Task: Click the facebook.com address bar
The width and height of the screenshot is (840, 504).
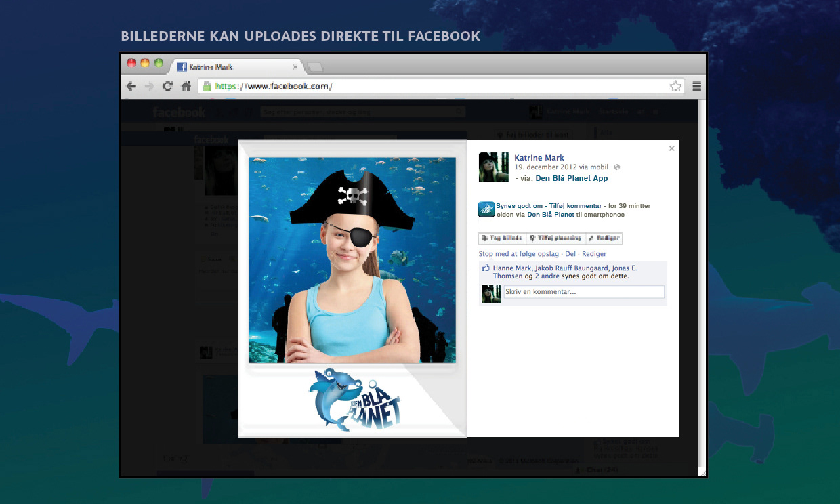Action: (x=440, y=87)
